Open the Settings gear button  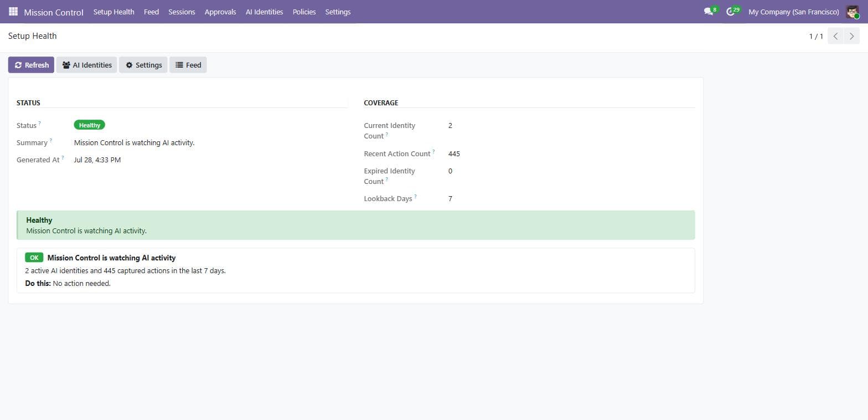pos(143,65)
